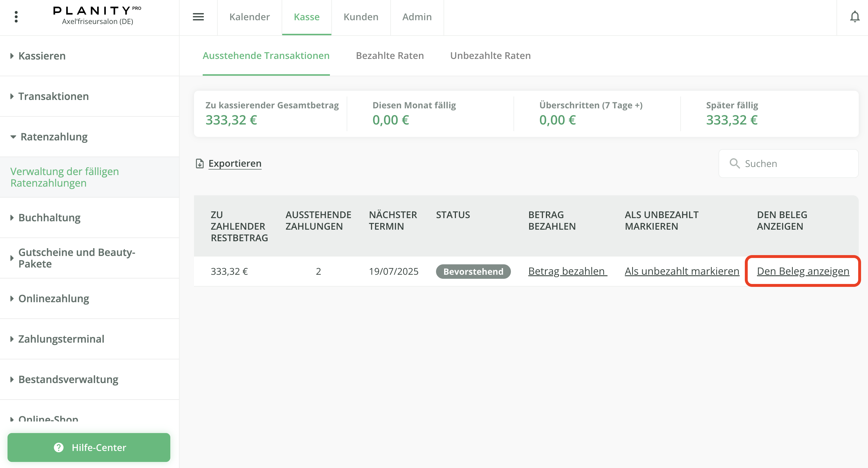
Task: Open notifications bell icon
Action: point(854,17)
